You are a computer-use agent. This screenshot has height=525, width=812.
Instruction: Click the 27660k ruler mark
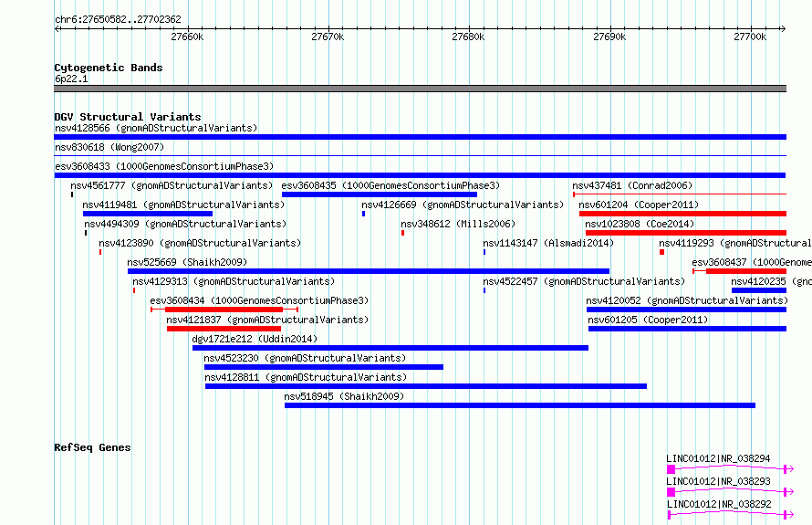pos(187,37)
